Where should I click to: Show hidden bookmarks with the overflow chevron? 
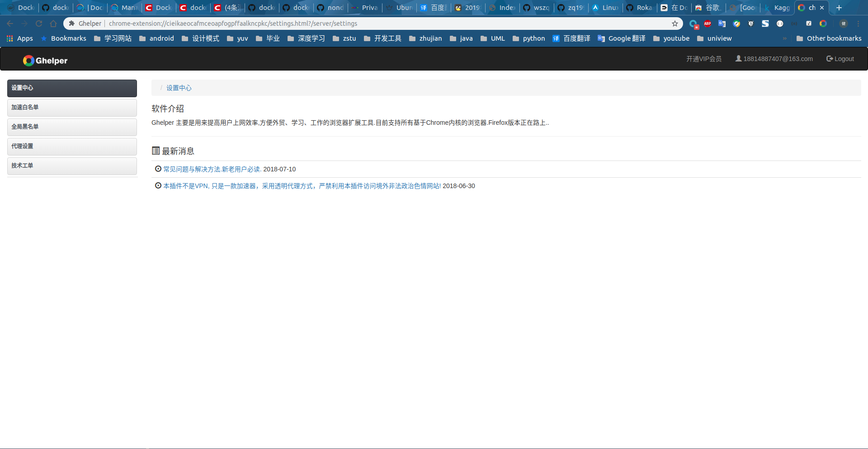click(x=785, y=38)
